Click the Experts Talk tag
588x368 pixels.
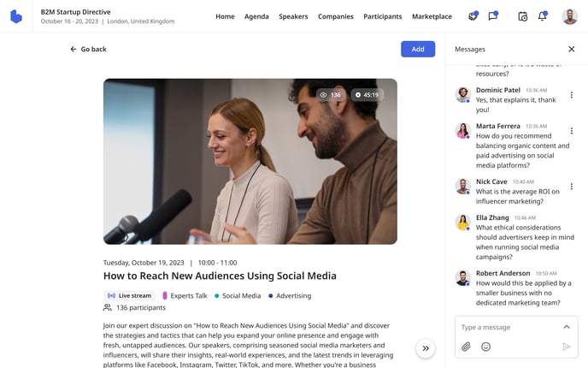185,296
